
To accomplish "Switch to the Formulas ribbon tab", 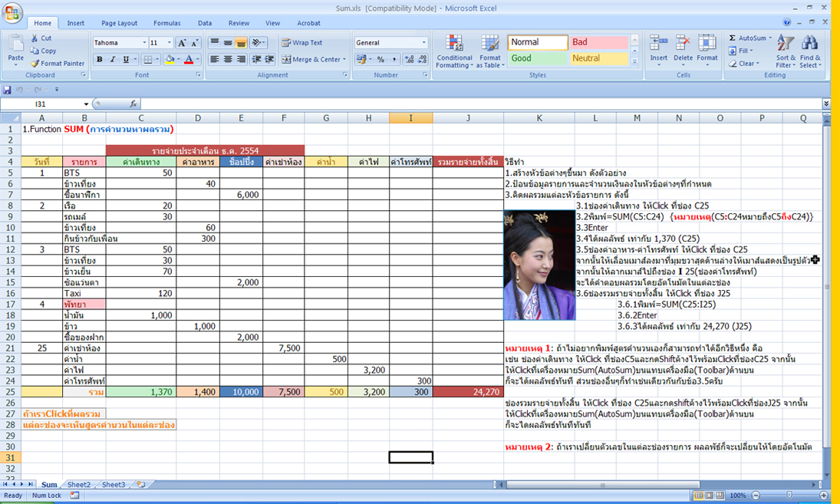I will [166, 23].
